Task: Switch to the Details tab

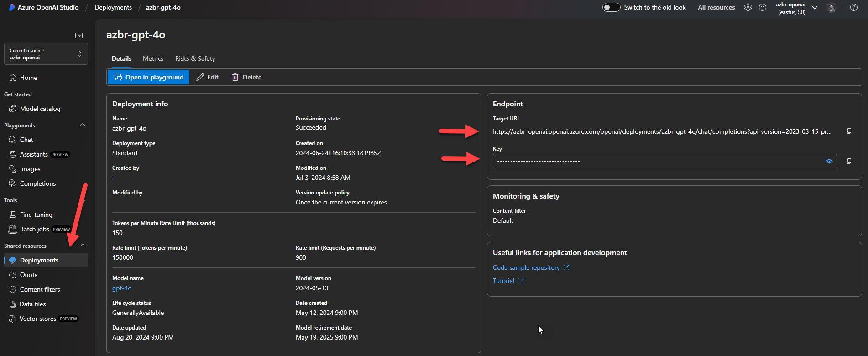Action: pyautogui.click(x=122, y=58)
